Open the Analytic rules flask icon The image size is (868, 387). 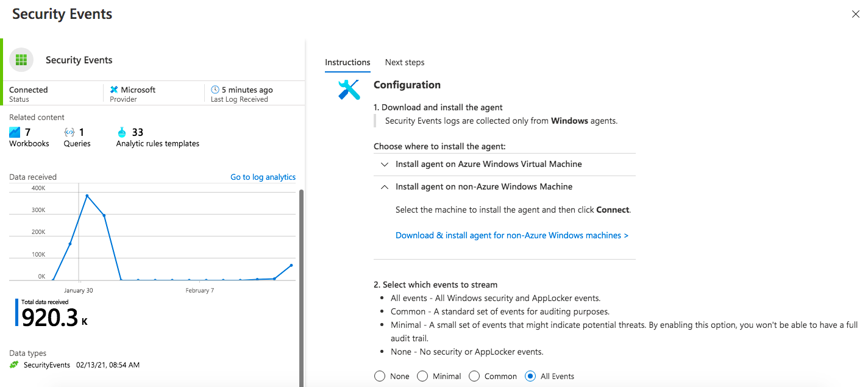point(122,132)
